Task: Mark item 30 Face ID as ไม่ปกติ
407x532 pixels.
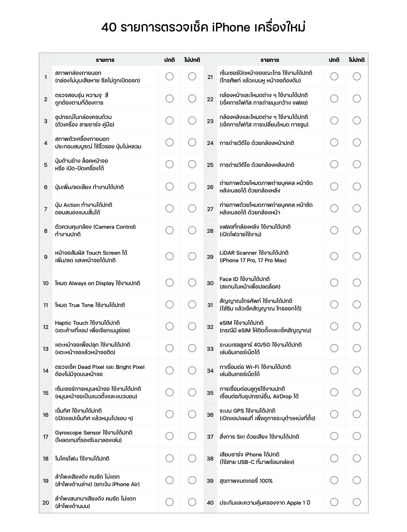Action: pyautogui.click(x=357, y=282)
